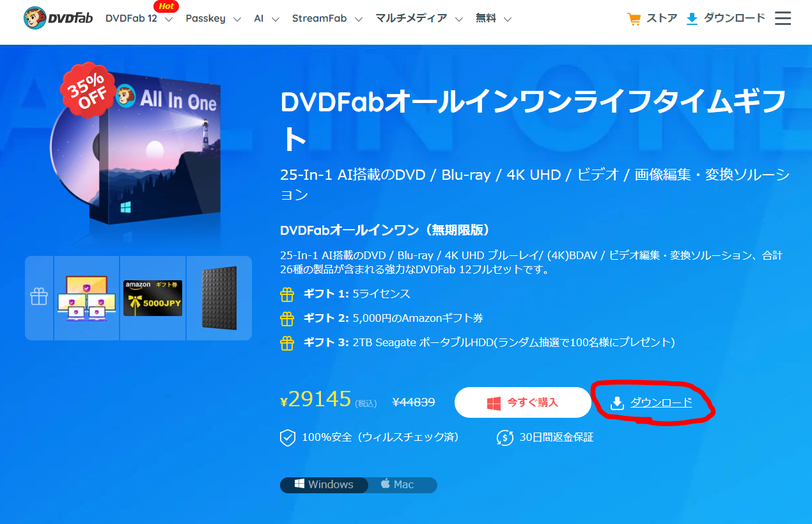Click the 35% OFF badge
The image size is (812, 524).
pyautogui.click(x=88, y=91)
